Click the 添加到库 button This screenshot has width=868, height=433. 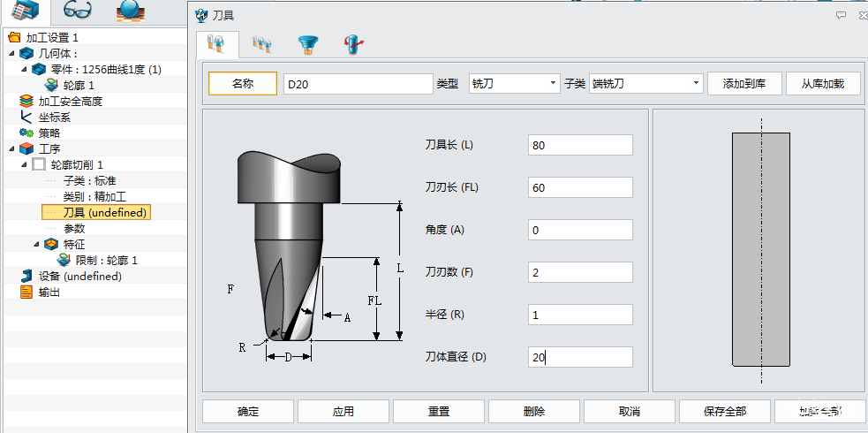coord(744,83)
